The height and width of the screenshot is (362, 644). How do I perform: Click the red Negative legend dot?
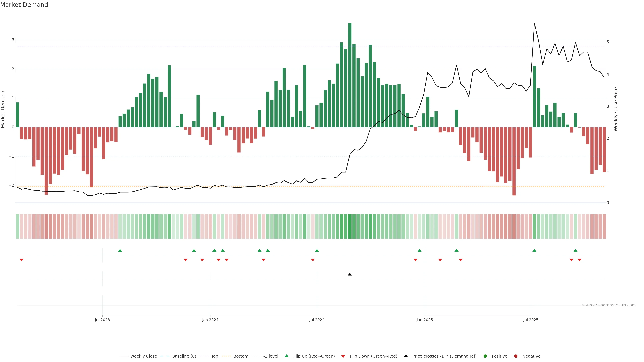[516, 356]
